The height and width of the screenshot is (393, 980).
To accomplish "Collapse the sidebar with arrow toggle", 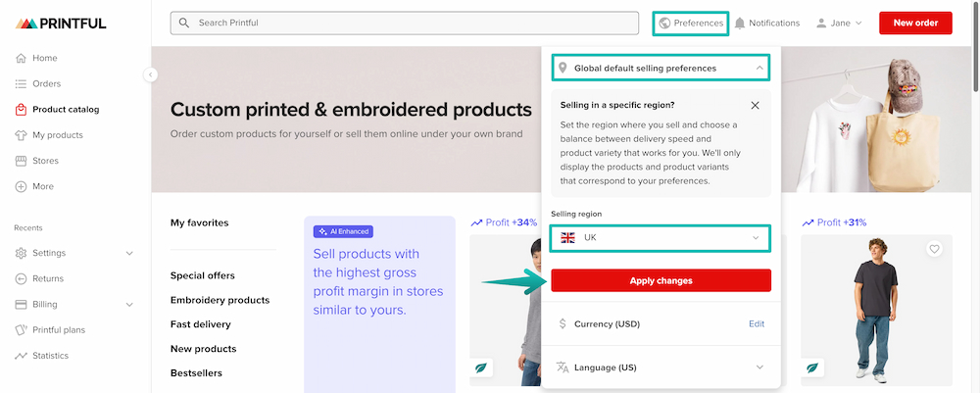I will [x=151, y=74].
